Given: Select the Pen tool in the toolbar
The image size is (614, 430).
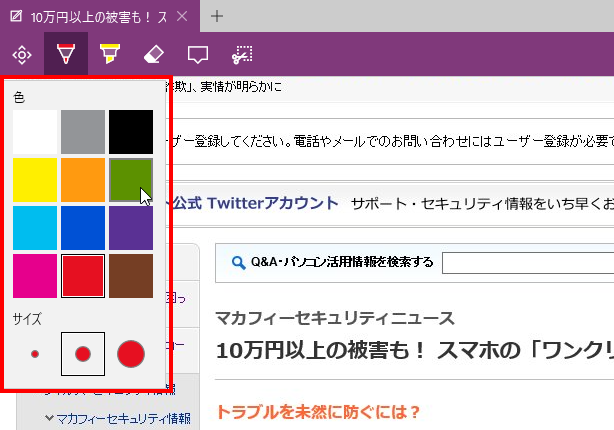Looking at the screenshot, I should pyautogui.click(x=65, y=54).
